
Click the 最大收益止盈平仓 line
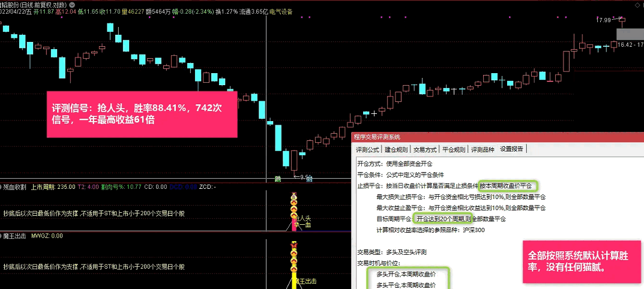pyautogui.click(x=461, y=207)
